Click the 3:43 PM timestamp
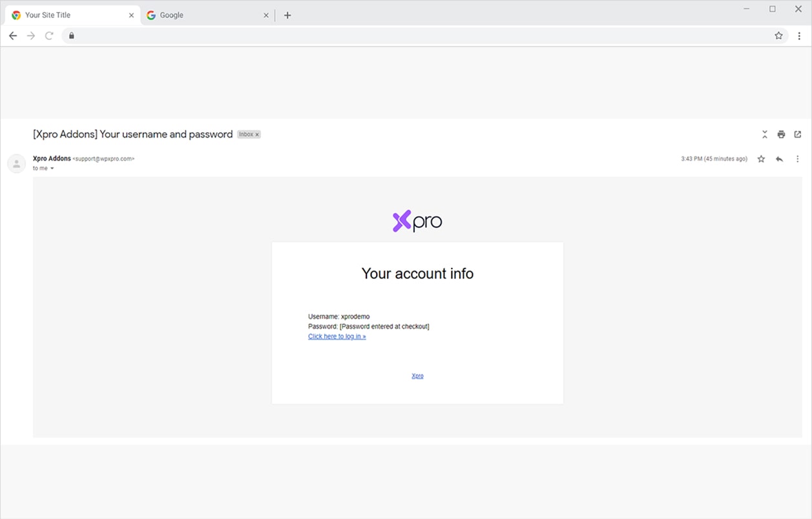 point(714,159)
